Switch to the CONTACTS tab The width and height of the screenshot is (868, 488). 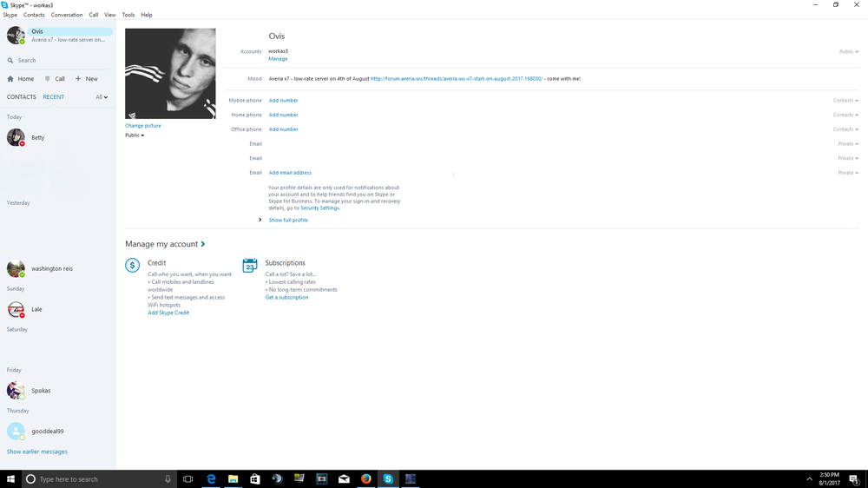(22, 97)
